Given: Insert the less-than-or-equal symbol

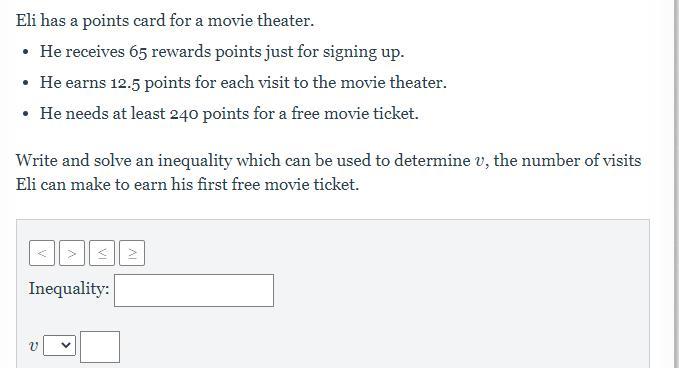Looking at the screenshot, I should click(x=102, y=253).
